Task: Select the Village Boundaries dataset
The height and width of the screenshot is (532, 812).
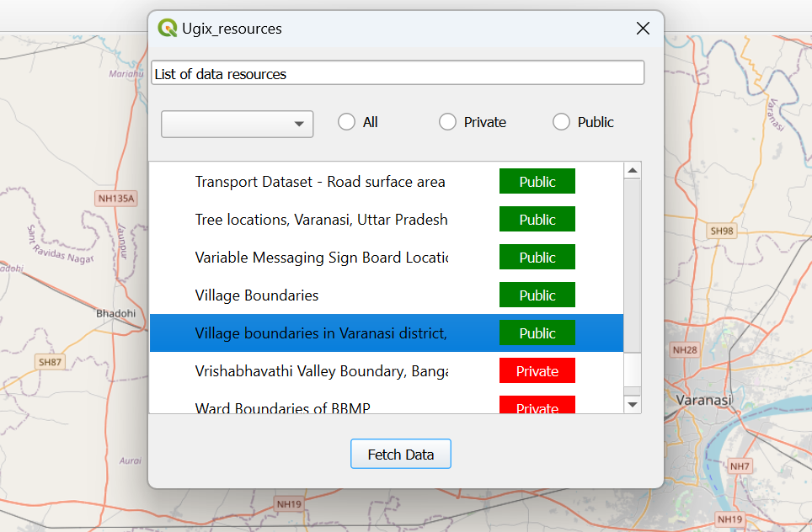Action: 257,295
